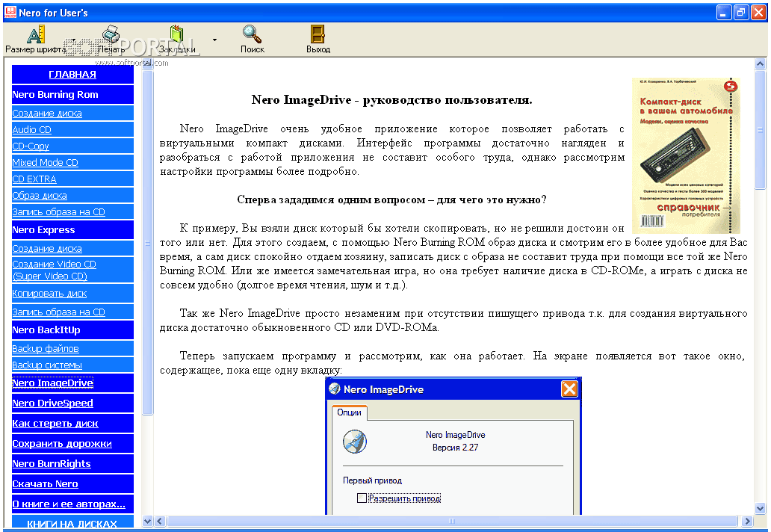Click the Версия 2.27 text in the dialog
Screen dimensions: 771x532
[455, 448]
